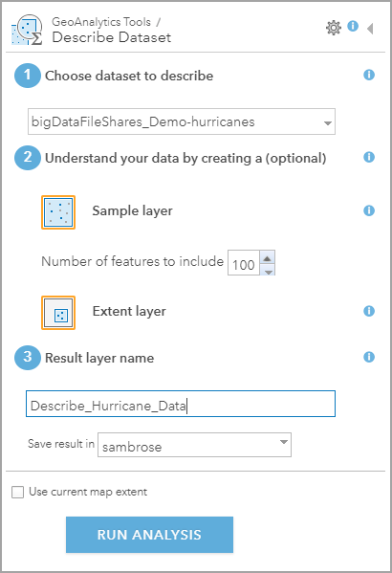Toggle the Sample layer option button
Screen dimensions: 392x573
(58, 212)
